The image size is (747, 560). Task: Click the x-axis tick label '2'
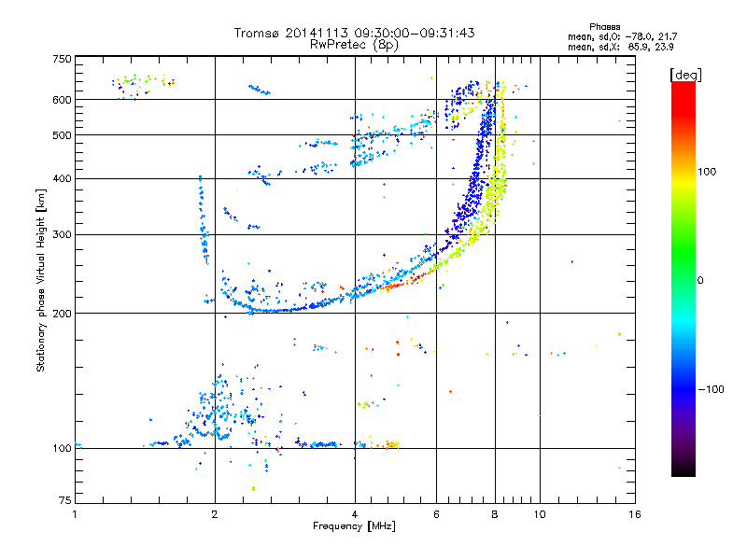[215, 514]
